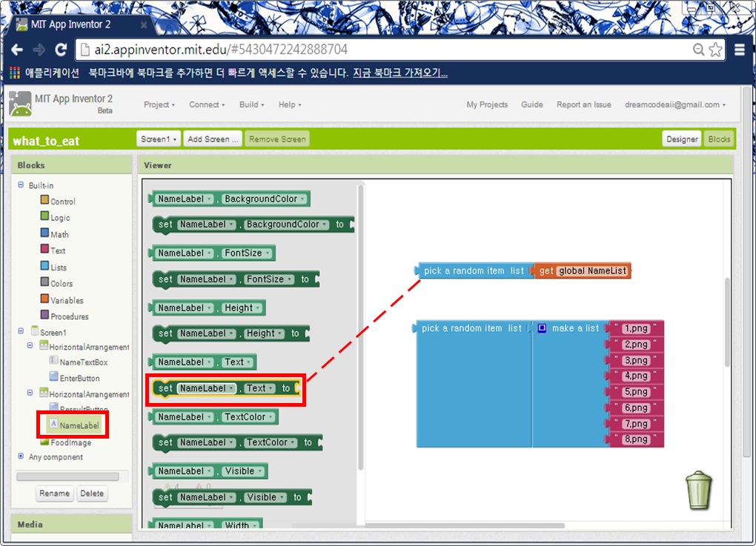This screenshot has width=756, height=546.
Task: Open the Lists blocks drawer icon
Action: coord(44,265)
